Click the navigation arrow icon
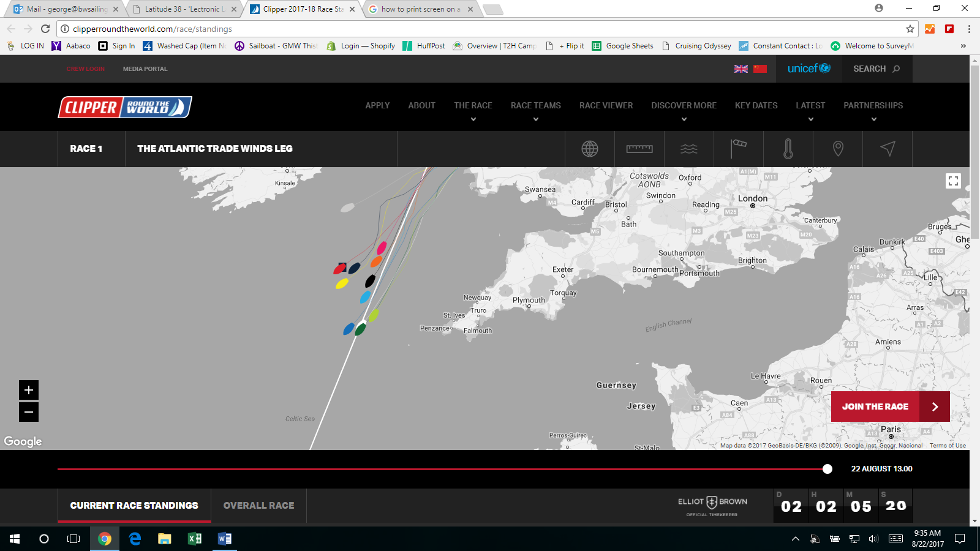Viewport: 980px width, 551px height. coord(888,149)
